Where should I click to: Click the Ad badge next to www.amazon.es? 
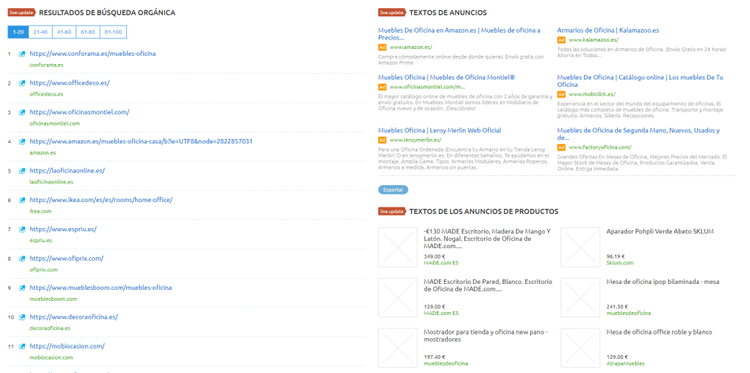[x=382, y=47]
